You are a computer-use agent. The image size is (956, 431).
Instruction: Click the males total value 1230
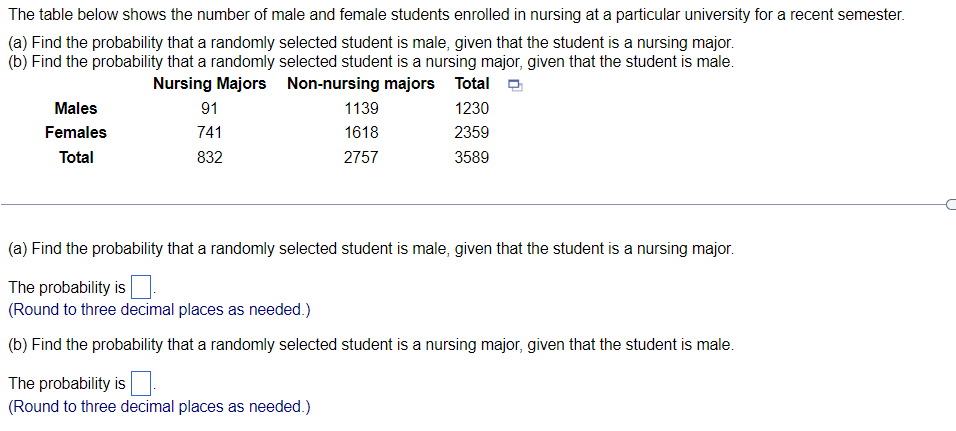pos(472,109)
